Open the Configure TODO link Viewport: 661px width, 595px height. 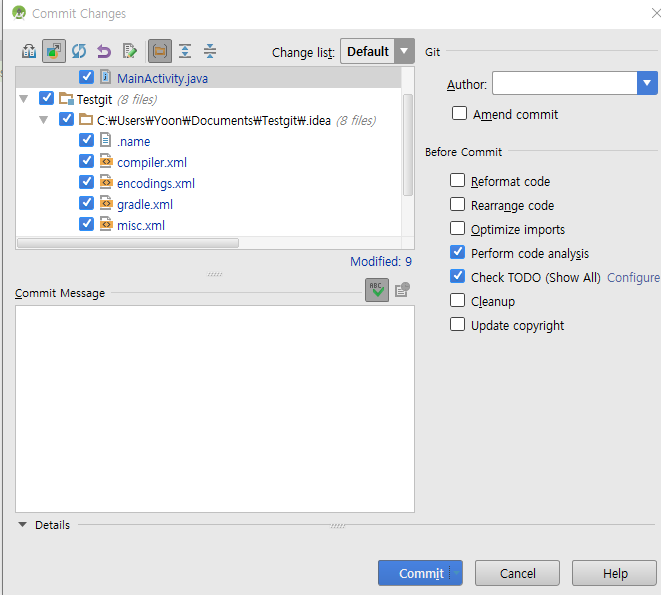click(x=633, y=277)
